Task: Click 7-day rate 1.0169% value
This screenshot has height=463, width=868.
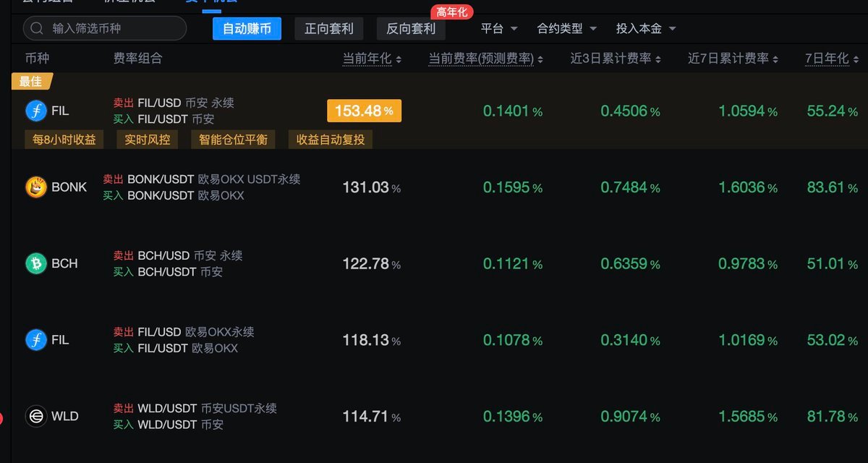Action: pyautogui.click(x=748, y=340)
